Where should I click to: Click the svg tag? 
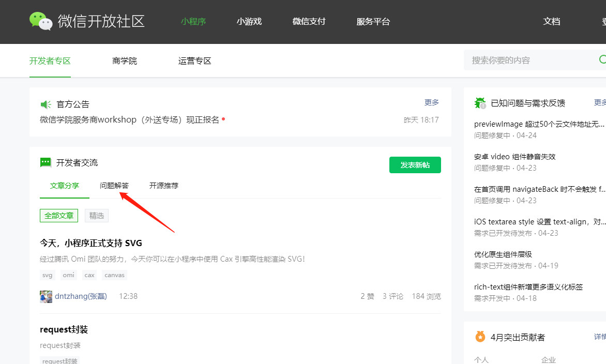coord(48,275)
